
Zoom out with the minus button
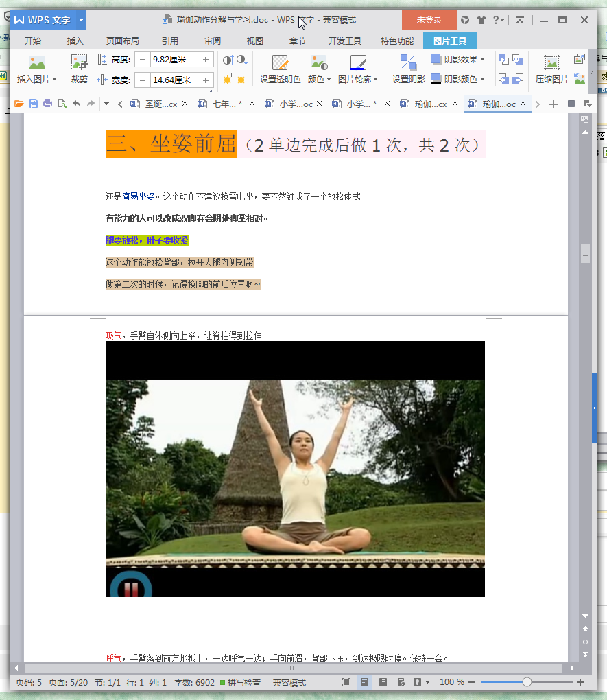coord(472,682)
